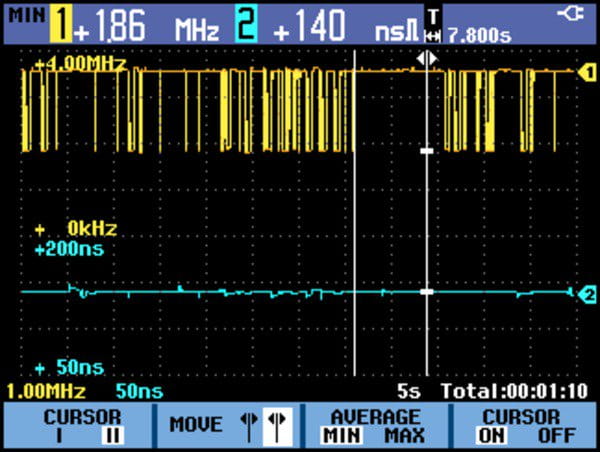Open the AVERAGE softkey label

pyautogui.click(x=375, y=417)
